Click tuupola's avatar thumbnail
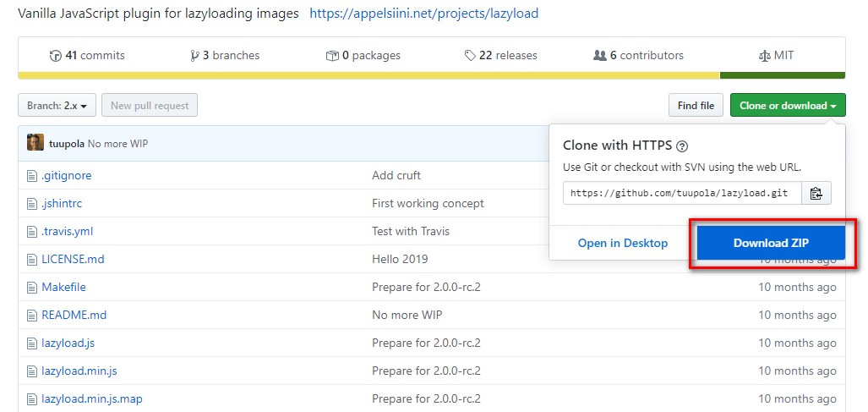The width and height of the screenshot is (868, 412). [x=35, y=143]
